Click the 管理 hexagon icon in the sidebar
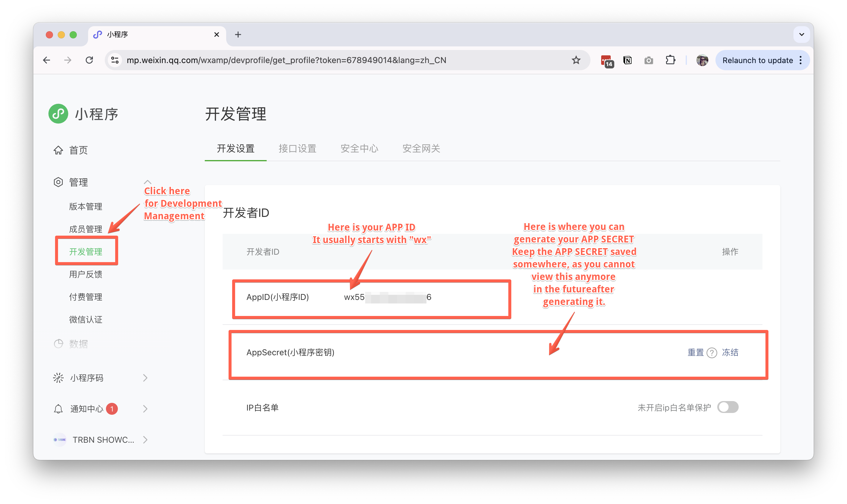 point(58,182)
